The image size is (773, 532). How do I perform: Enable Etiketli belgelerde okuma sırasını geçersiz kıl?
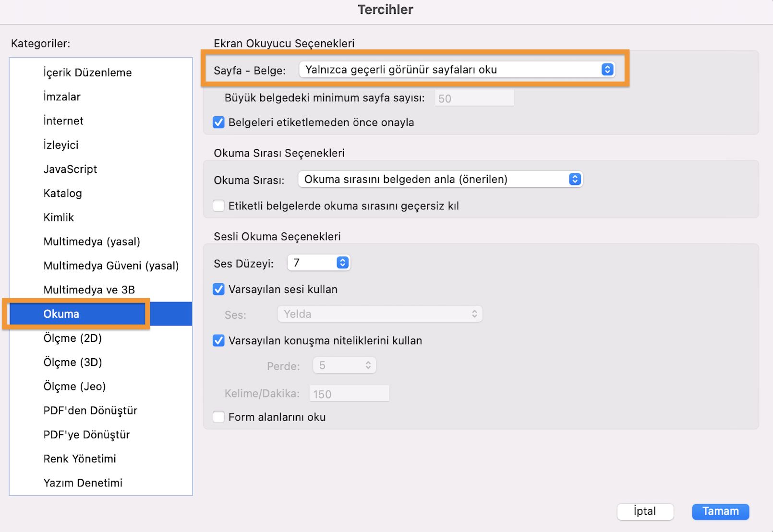point(219,206)
